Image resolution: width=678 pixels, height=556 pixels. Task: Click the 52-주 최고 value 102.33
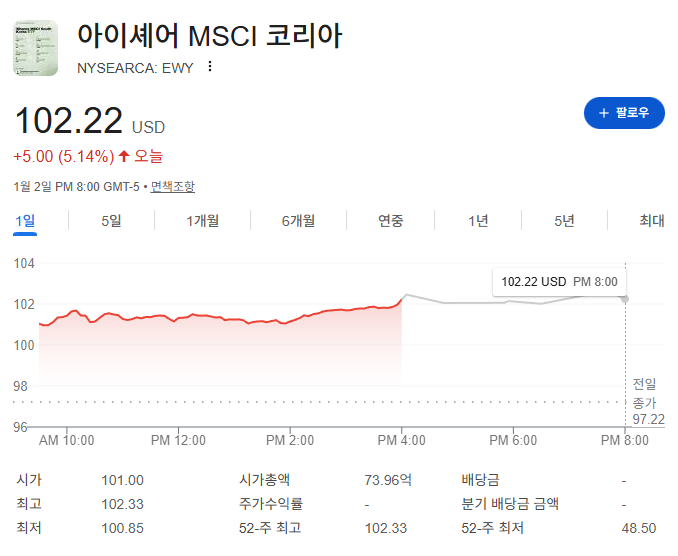pyautogui.click(x=386, y=528)
